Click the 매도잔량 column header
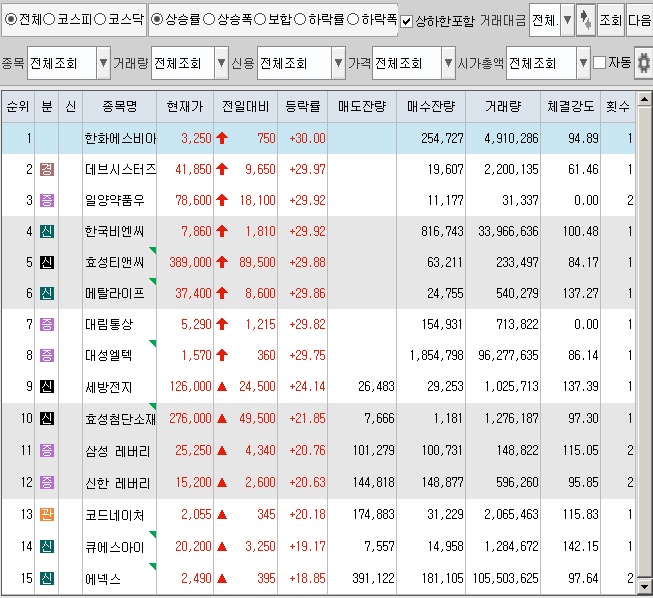Screen dimensions: 653x598 tap(362, 107)
